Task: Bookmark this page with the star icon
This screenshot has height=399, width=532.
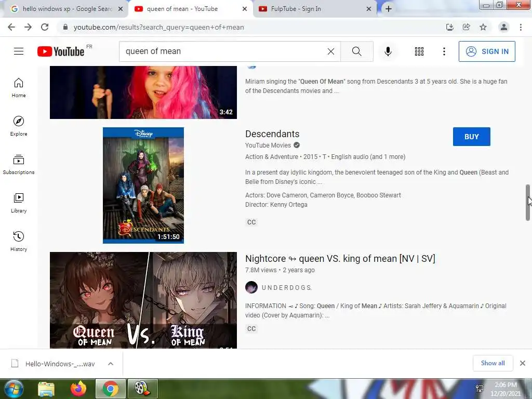Action: click(x=483, y=27)
